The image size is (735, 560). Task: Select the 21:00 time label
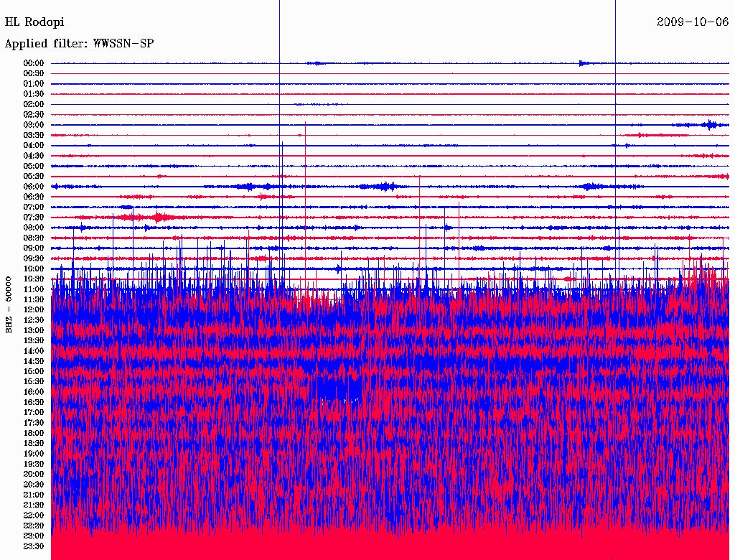coord(34,495)
